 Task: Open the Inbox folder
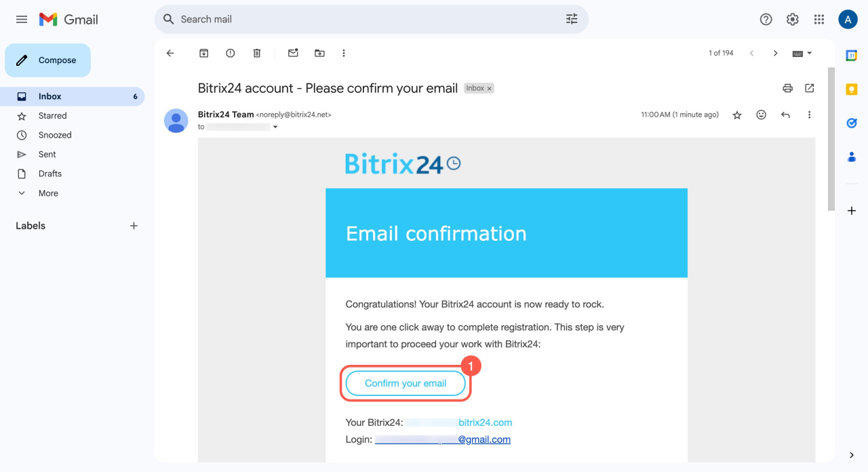click(x=73, y=96)
